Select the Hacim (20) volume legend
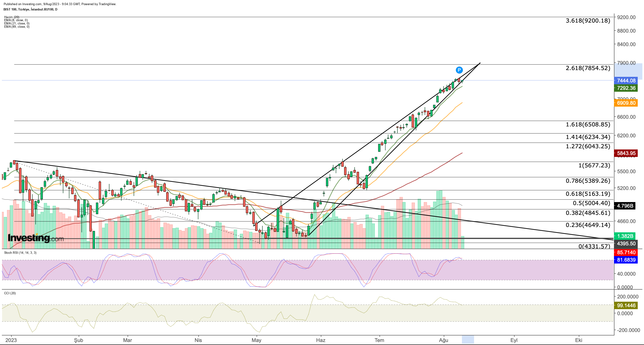 pos(11,17)
